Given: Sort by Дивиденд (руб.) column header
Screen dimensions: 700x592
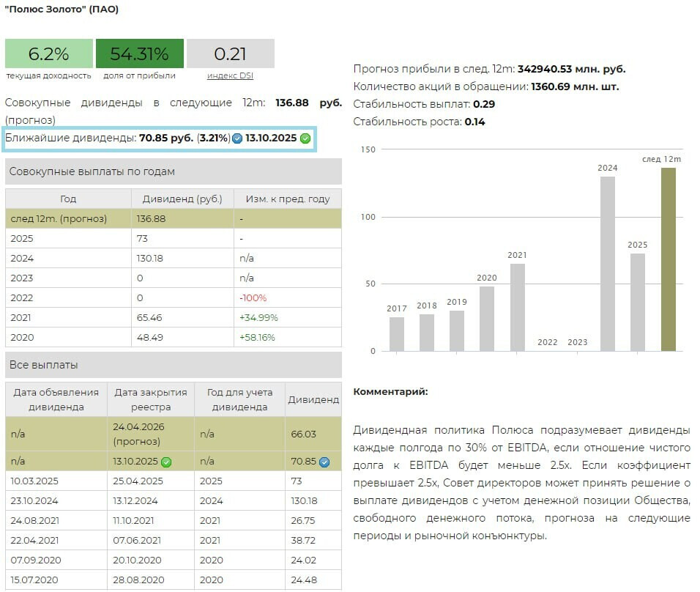Looking at the screenshot, I should click(182, 199).
